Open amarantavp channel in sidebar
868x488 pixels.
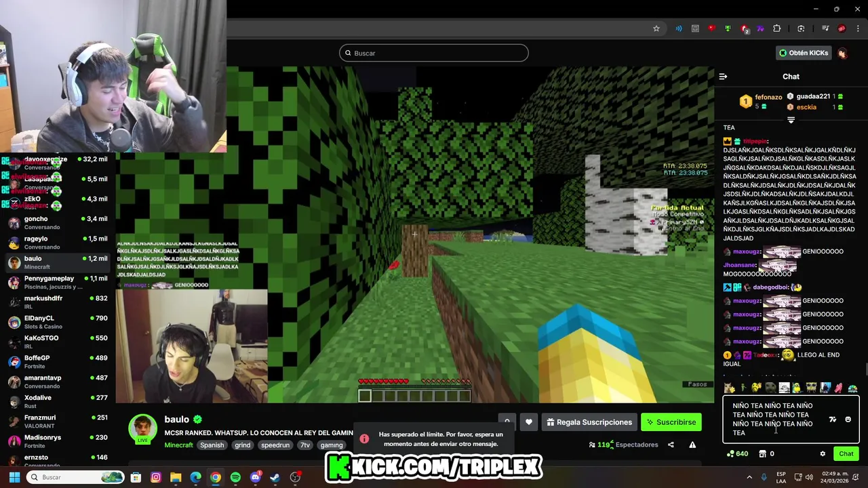56,381
